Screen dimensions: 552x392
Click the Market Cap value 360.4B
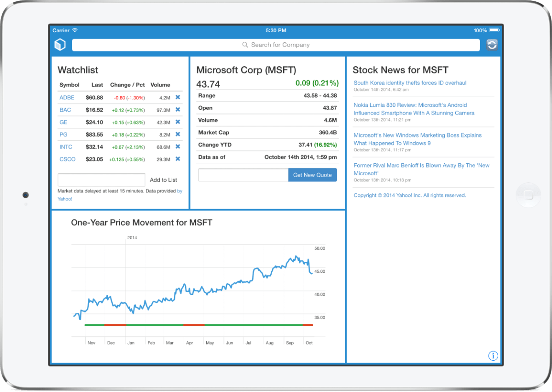click(x=328, y=133)
